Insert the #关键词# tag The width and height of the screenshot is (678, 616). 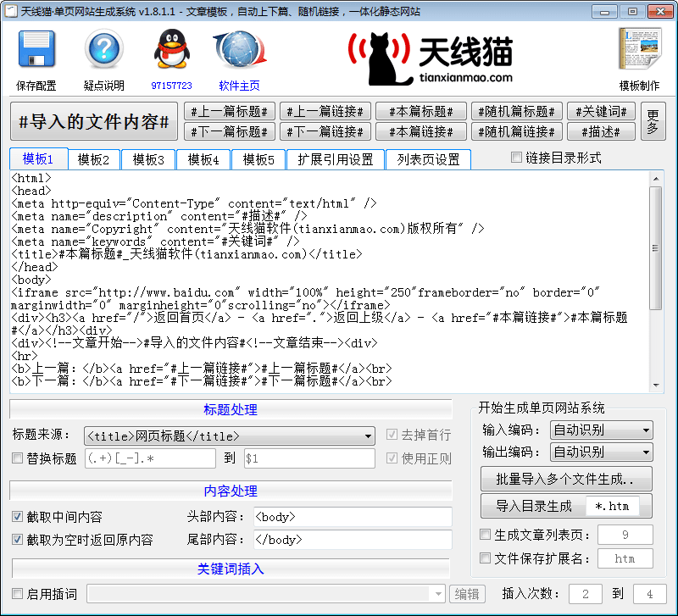pyautogui.click(x=601, y=112)
